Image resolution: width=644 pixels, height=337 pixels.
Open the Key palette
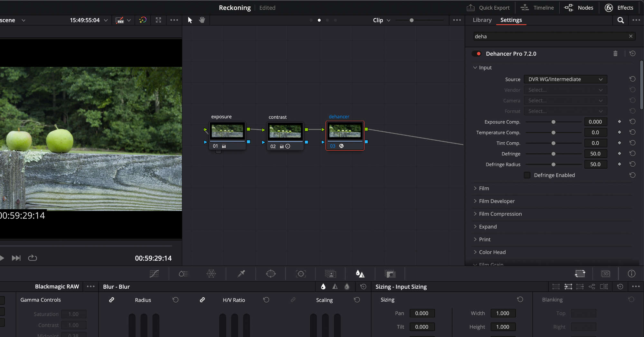pos(390,274)
